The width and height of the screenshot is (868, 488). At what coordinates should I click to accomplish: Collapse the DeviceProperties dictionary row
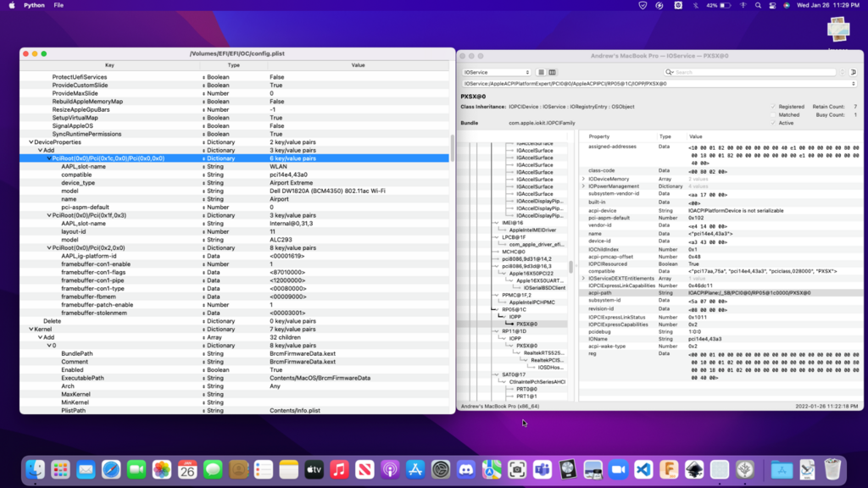[x=31, y=142]
